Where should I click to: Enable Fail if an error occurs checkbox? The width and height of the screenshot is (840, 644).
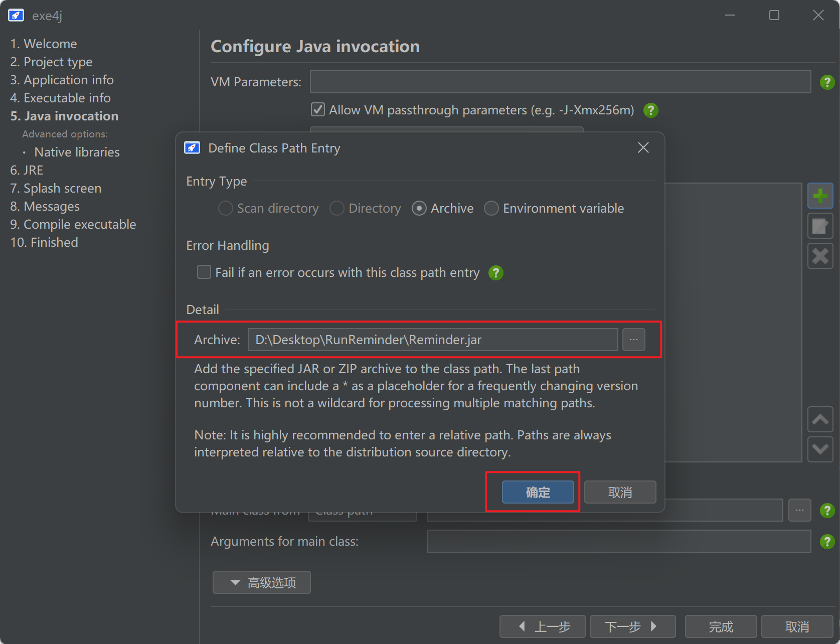click(204, 272)
